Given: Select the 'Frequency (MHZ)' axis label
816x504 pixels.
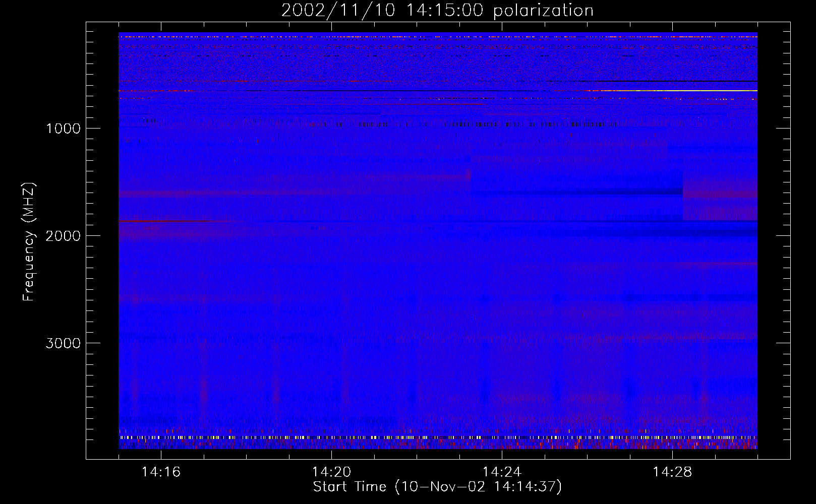Looking at the screenshot, I should (28, 242).
